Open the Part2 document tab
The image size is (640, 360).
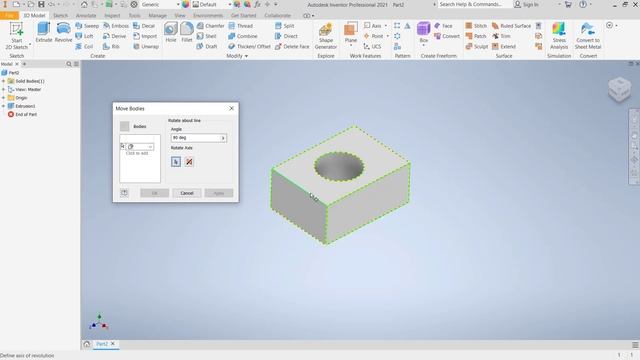(x=102, y=344)
